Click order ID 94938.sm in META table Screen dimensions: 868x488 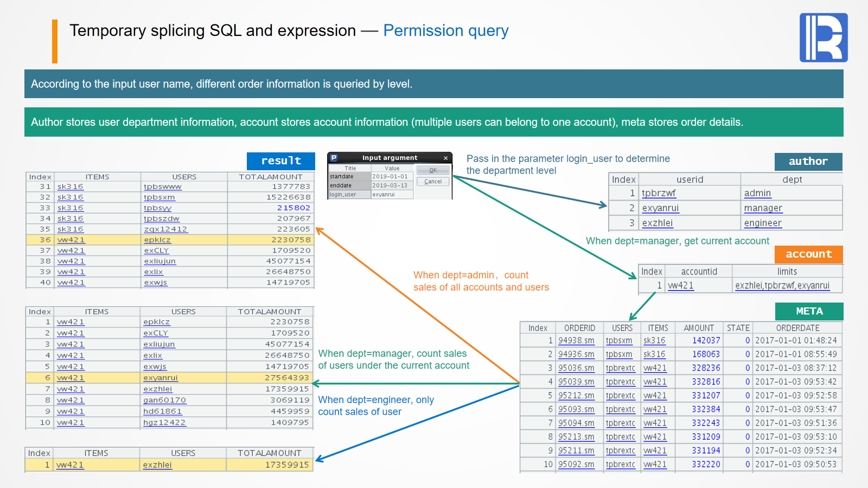(x=576, y=341)
